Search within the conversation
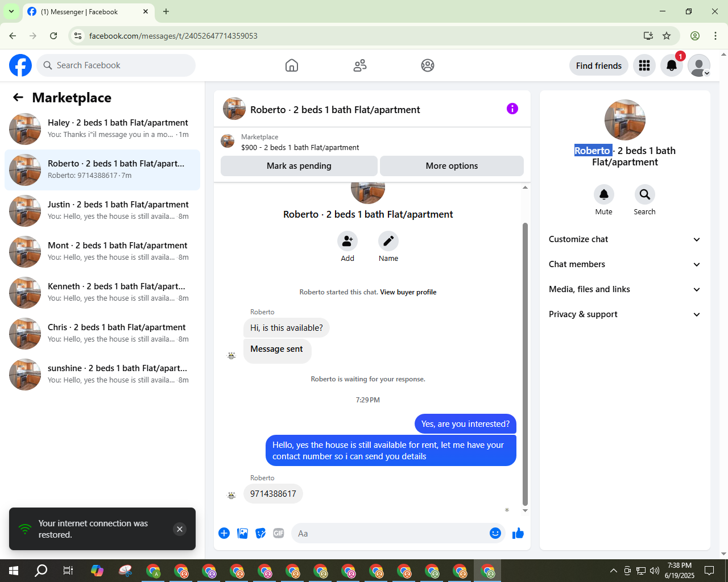This screenshot has width=728, height=582. click(x=645, y=194)
